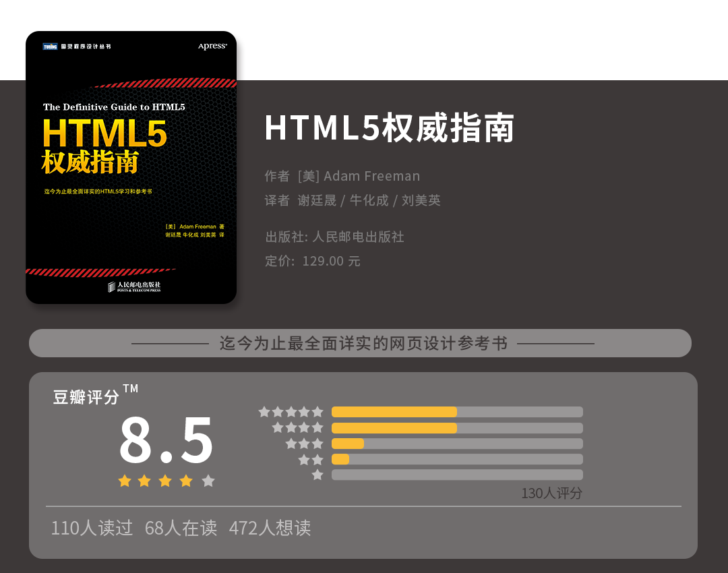Click the five-star rating icons row
Viewport: 728px width, 573px height.
coord(291,412)
